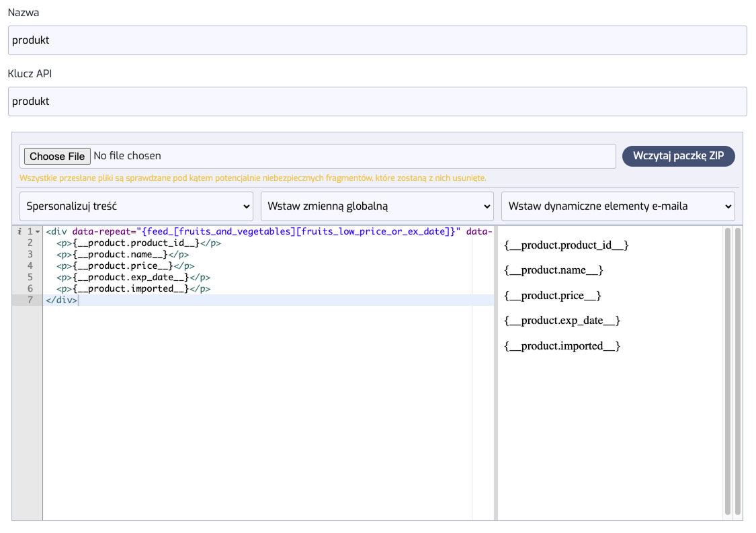Place cursor on the data-repeat code line
This screenshot has height=533, width=756.
click(269, 232)
